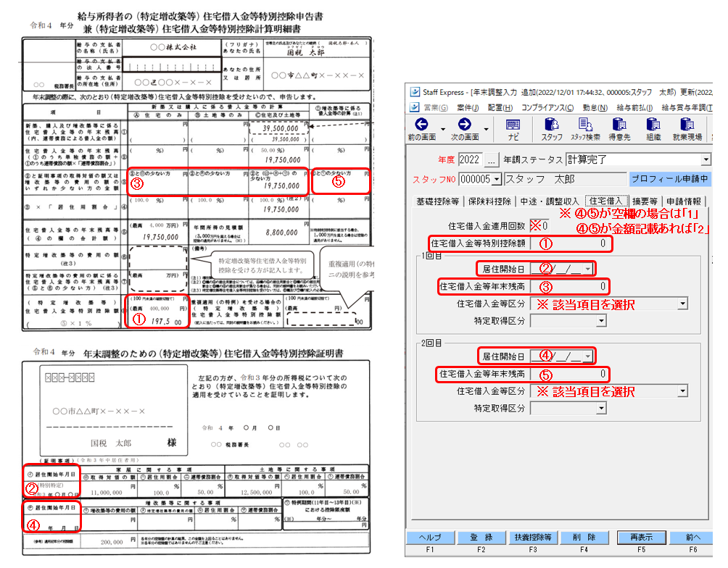Open 1回目 居住開始日 date dropdown

588,269
